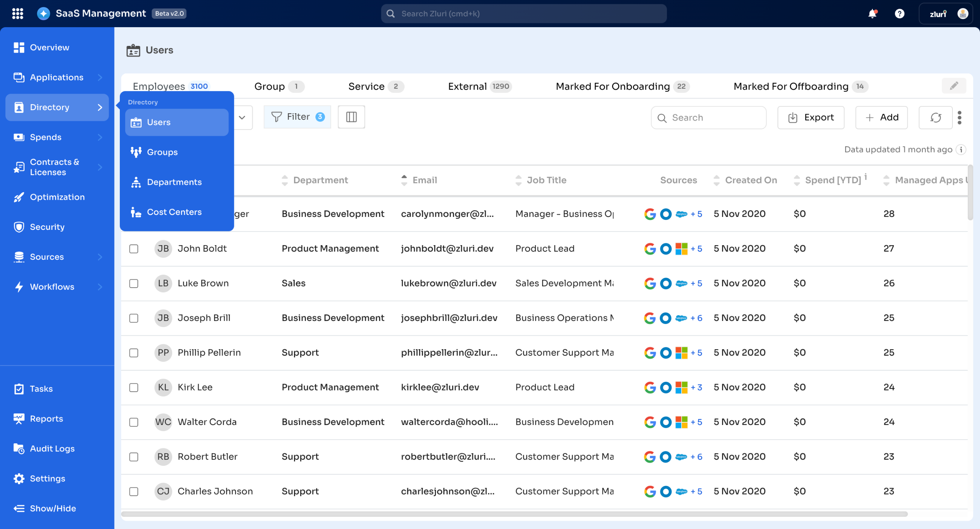Select the Kirk Lee row checkbox

pos(134,387)
